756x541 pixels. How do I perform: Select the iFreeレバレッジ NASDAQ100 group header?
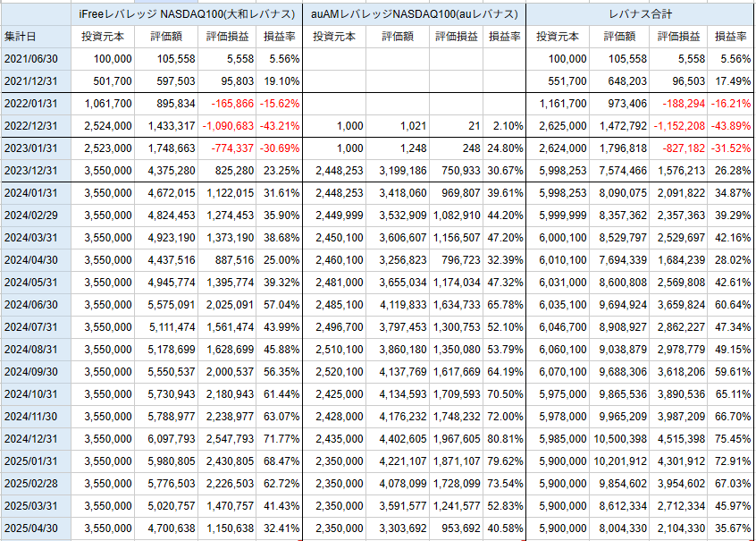(187, 14)
